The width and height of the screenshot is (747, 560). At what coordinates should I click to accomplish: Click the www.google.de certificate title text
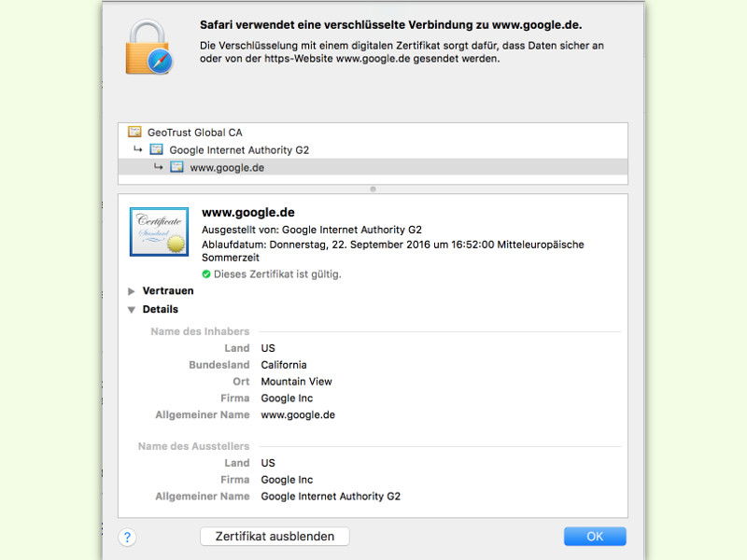[x=248, y=213]
